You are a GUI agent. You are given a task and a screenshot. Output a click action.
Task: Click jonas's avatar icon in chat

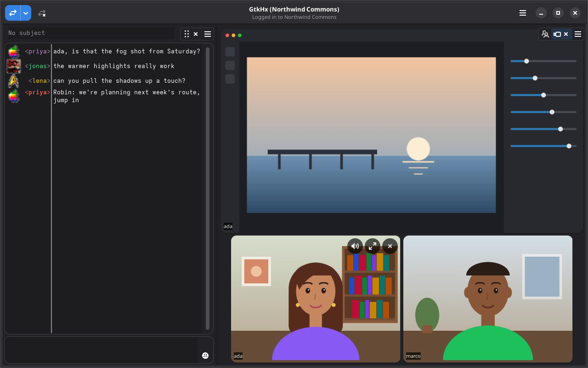coord(14,66)
